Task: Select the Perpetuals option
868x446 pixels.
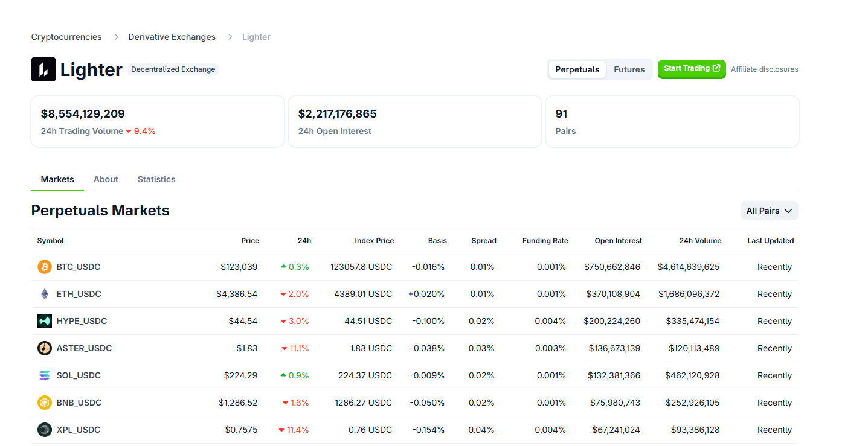Action: [x=577, y=69]
